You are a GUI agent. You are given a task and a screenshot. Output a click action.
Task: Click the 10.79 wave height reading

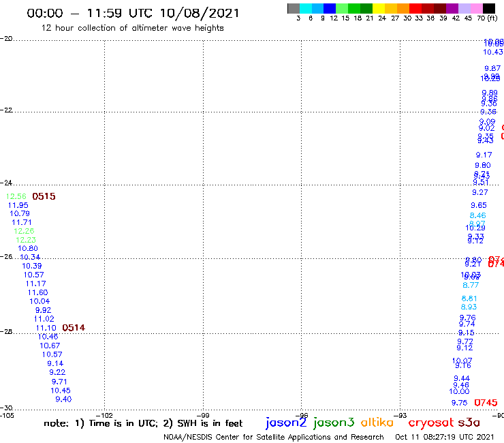(x=20, y=213)
